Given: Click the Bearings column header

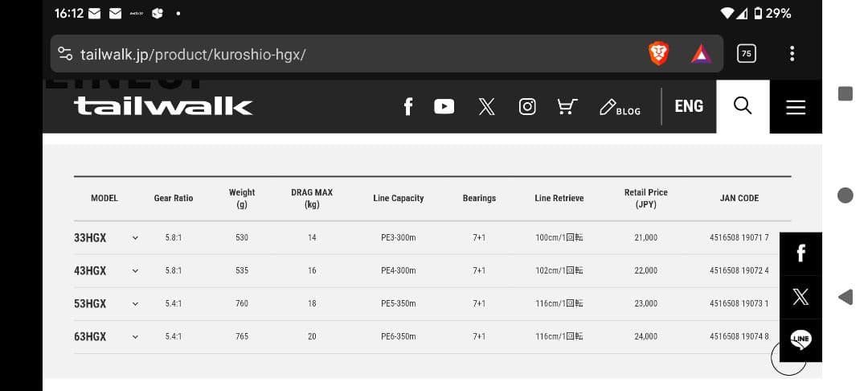Looking at the screenshot, I should (x=479, y=198).
